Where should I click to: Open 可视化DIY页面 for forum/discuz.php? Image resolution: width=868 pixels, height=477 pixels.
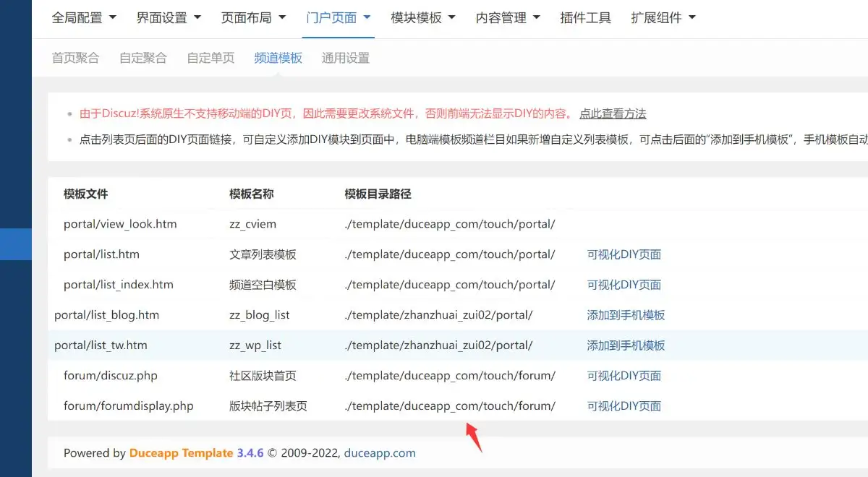623,376
